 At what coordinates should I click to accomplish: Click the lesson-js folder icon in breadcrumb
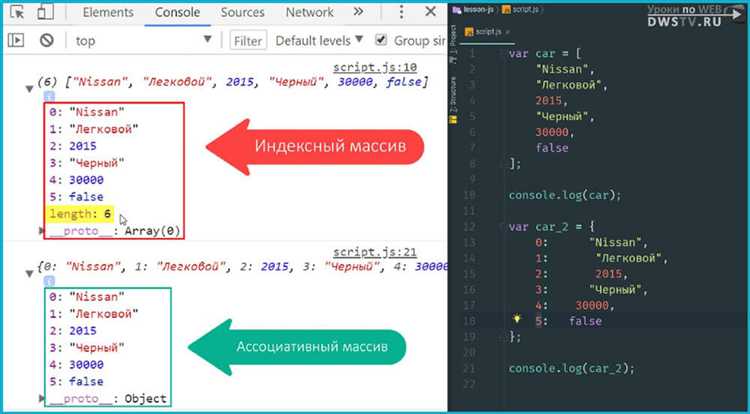pyautogui.click(x=457, y=10)
